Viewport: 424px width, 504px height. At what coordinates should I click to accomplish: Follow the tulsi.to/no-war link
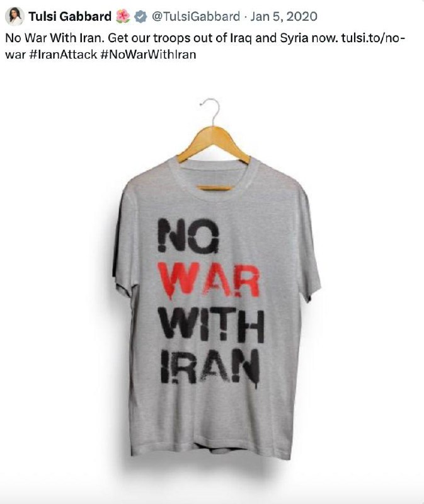(x=206, y=46)
